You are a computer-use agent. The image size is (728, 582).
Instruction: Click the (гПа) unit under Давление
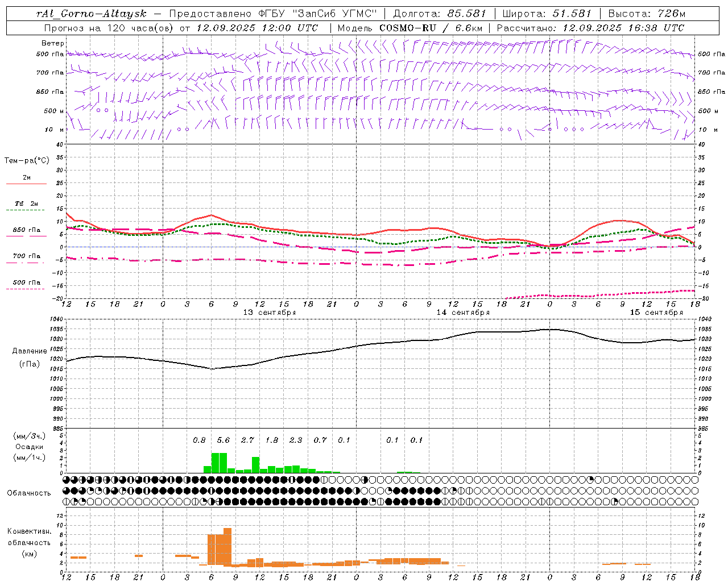click(x=28, y=364)
